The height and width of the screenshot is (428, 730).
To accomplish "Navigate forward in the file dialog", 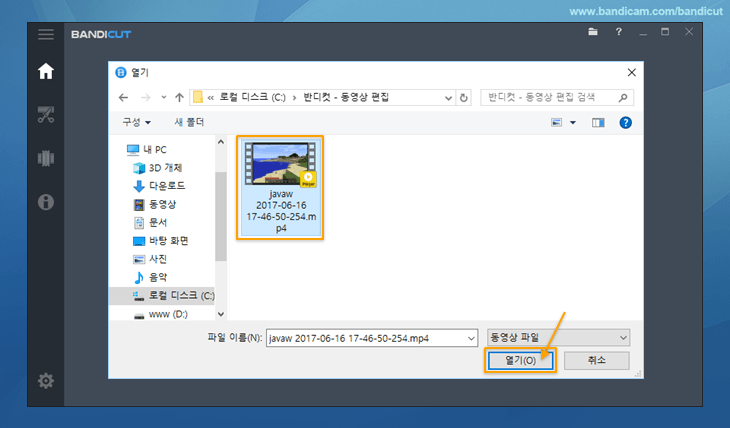I will coord(146,97).
